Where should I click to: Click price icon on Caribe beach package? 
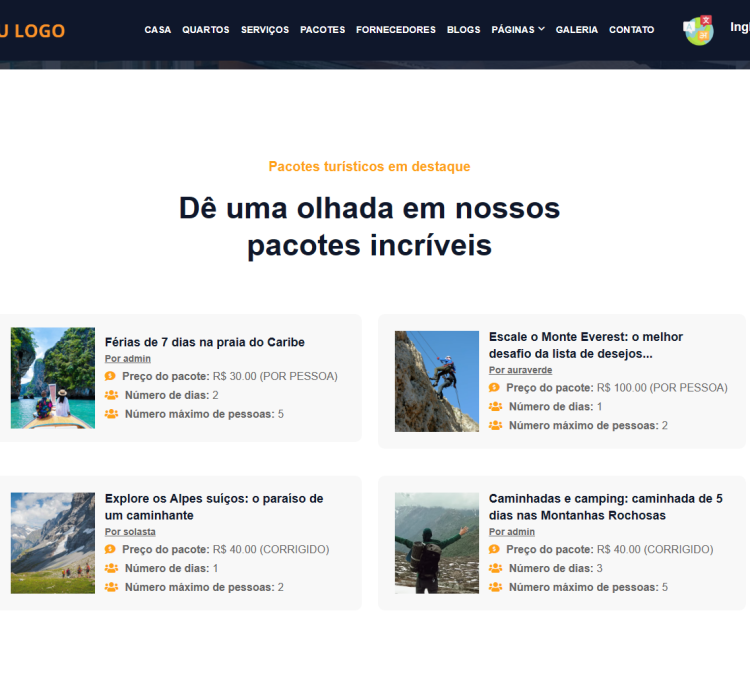[110, 376]
